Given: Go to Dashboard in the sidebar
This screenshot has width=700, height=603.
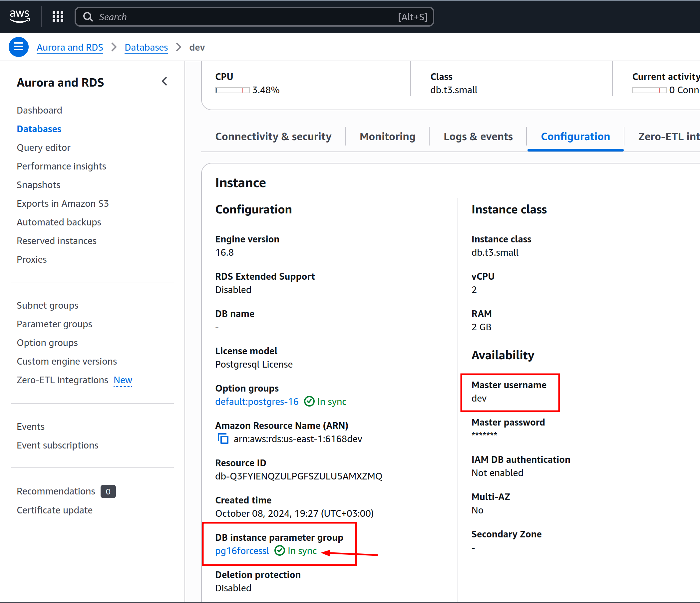Looking at the screenshot, I should coord(40,110).
